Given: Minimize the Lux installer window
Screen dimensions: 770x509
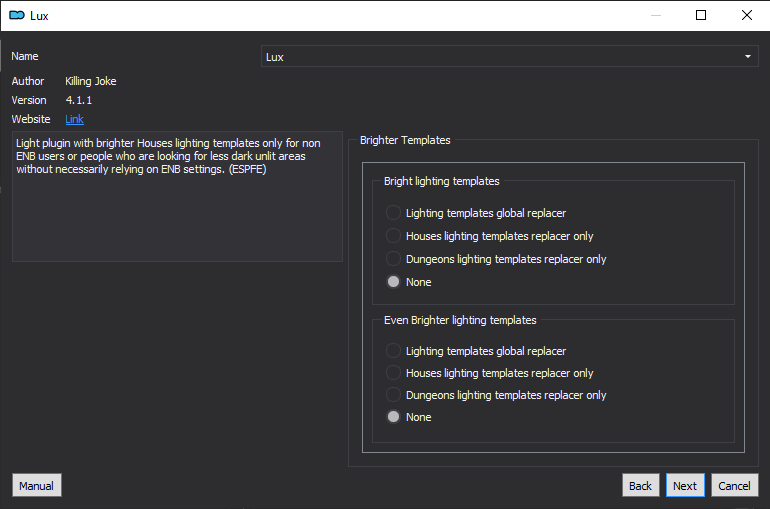Looking at the screenshot, I should pos(656,15).
